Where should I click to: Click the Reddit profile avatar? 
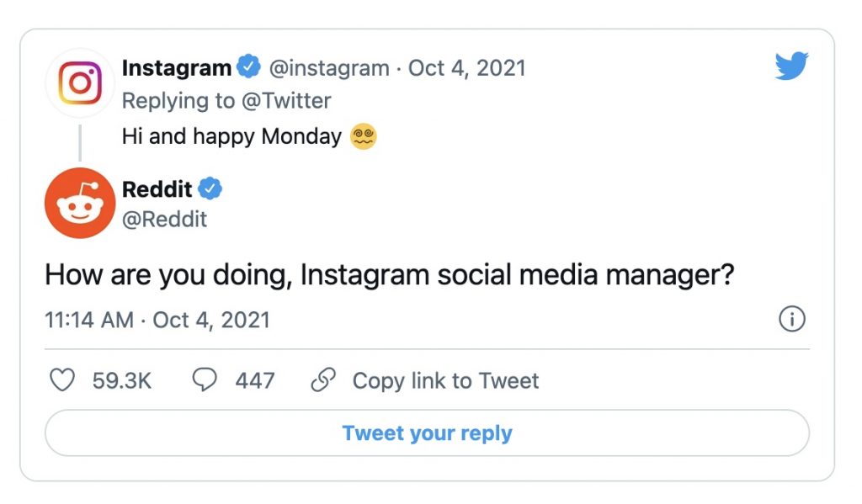click(x=80, y=203)
